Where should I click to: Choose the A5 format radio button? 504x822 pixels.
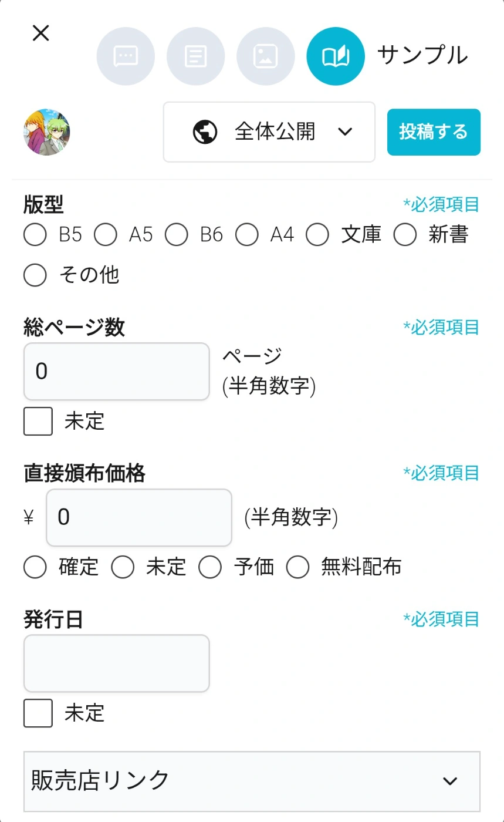click(x=106, y=235)
